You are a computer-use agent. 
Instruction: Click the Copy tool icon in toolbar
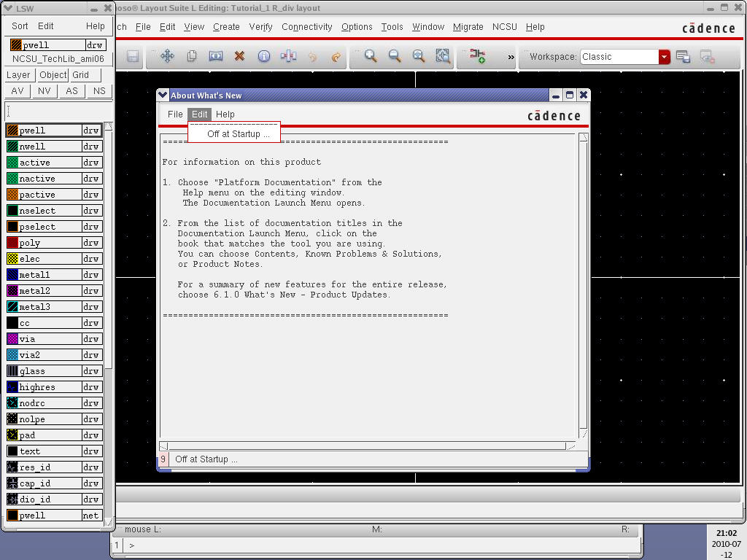192,56
